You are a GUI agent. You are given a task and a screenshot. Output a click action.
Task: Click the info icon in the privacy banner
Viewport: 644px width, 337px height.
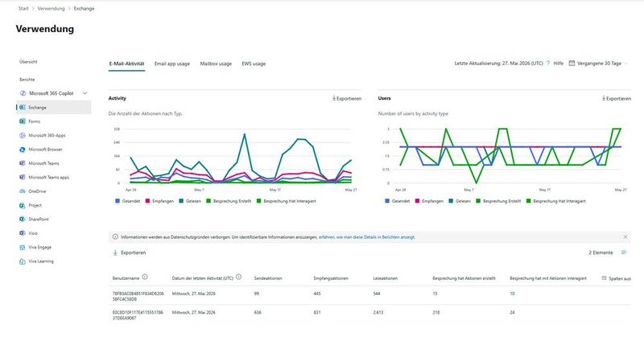click(x=115, y=236)
